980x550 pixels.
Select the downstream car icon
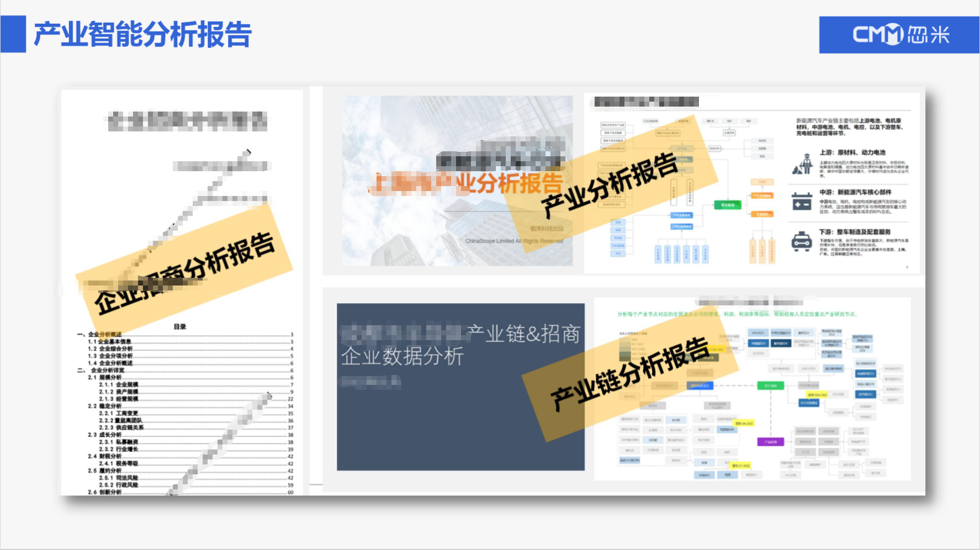(x=801, y=241)
